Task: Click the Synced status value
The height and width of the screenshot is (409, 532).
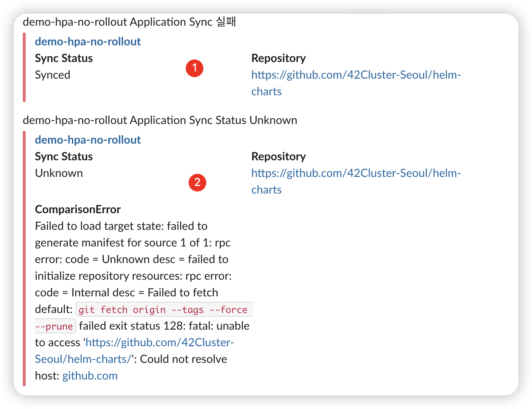Action: pos(53,75)
